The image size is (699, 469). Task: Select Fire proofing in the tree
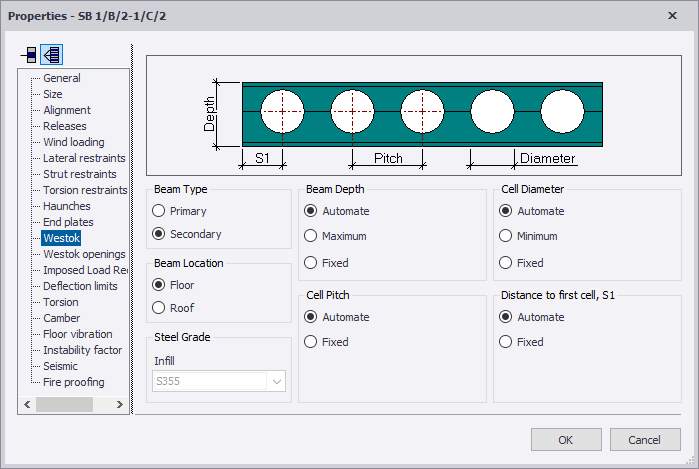click(x=73, y=382)
